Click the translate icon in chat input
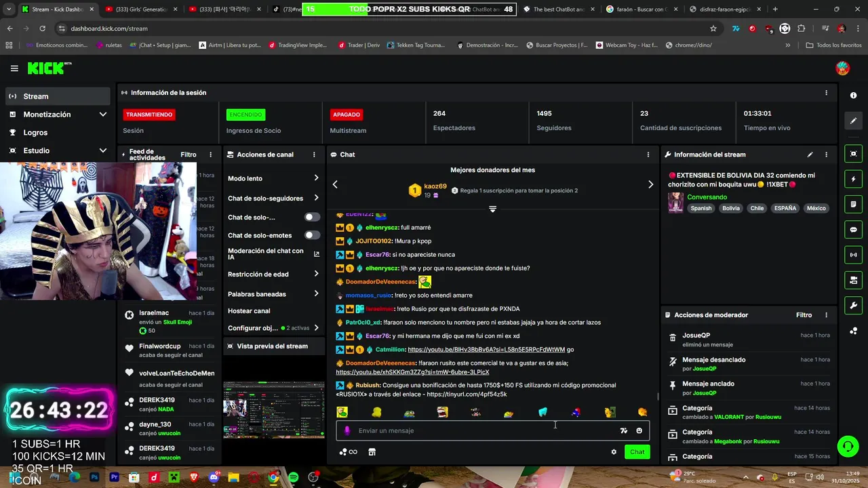 point(624,430)
